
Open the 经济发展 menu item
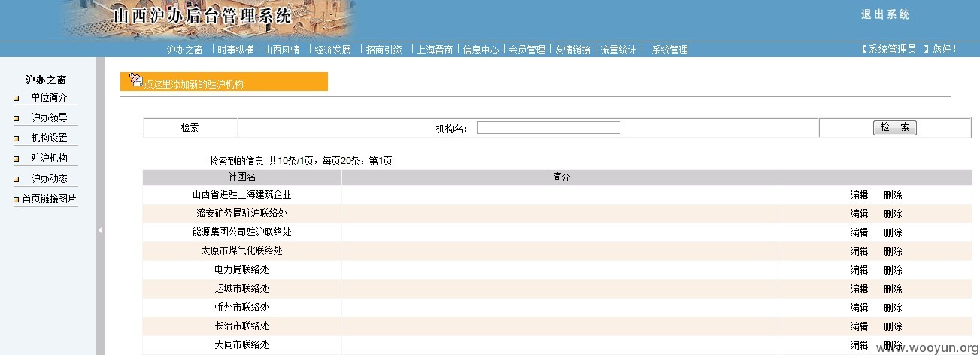pos(333,50)
